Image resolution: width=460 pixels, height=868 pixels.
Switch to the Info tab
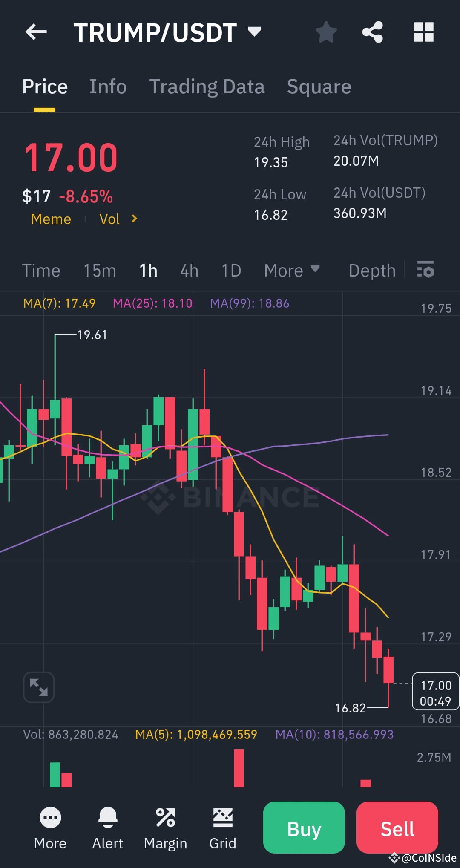point(108,87)
